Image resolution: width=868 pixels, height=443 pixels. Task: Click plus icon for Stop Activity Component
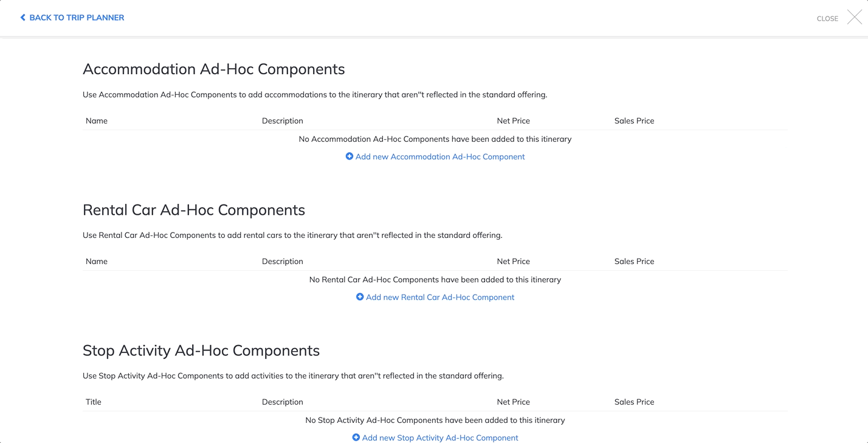[x=356, y=438]
